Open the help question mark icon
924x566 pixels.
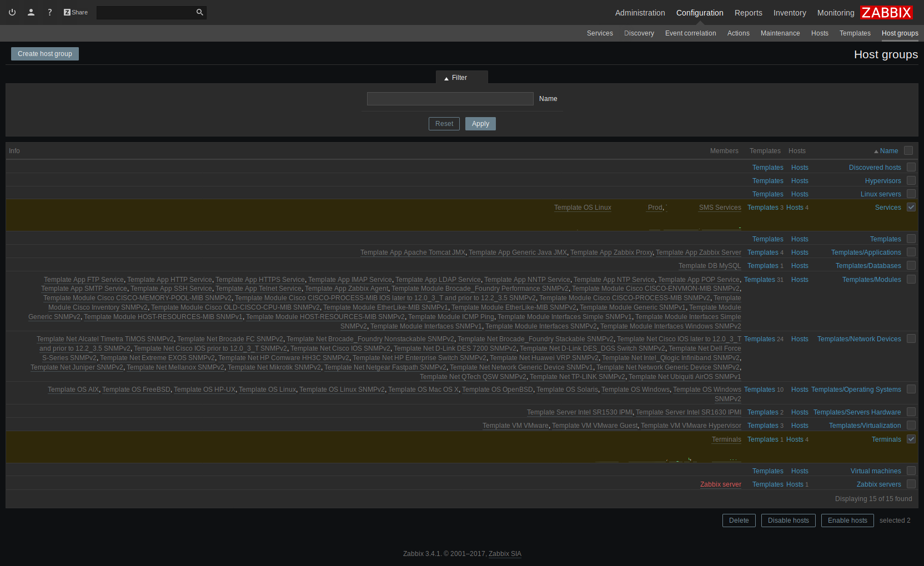coord(50,12)
